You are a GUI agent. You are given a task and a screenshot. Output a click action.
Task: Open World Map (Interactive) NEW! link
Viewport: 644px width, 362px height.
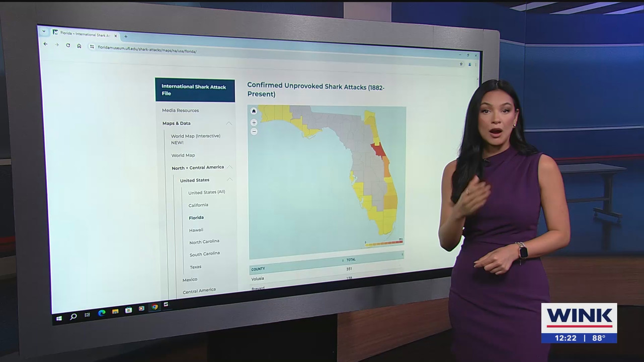195,139
